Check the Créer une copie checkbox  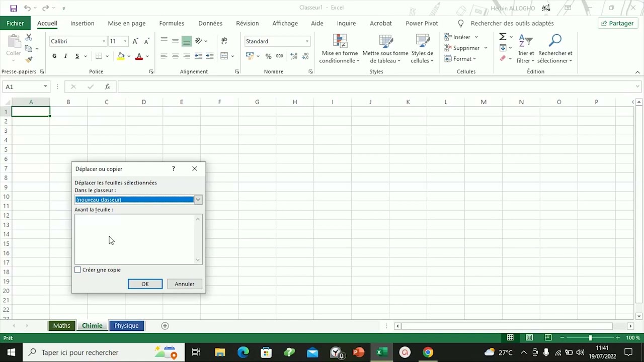tap(77, 270)
